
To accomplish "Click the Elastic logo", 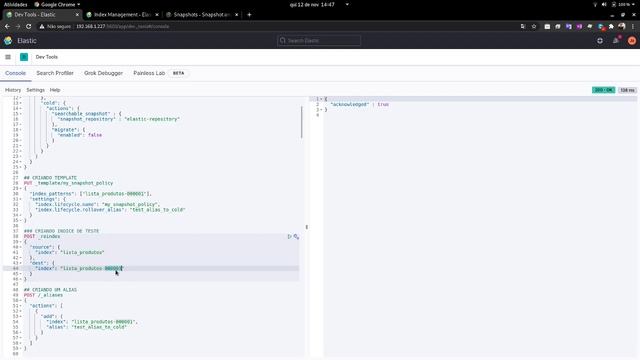I will 8,41.
